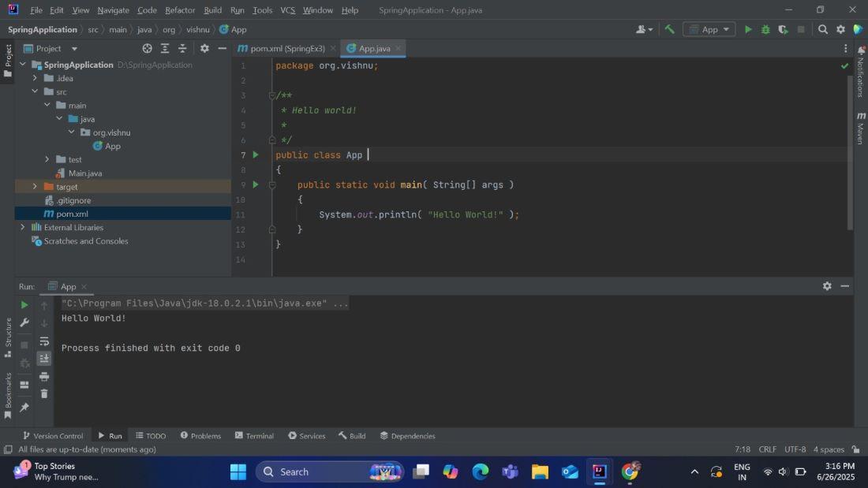
Task: Click the Select Opened File target icon
Action: point(147,48)
